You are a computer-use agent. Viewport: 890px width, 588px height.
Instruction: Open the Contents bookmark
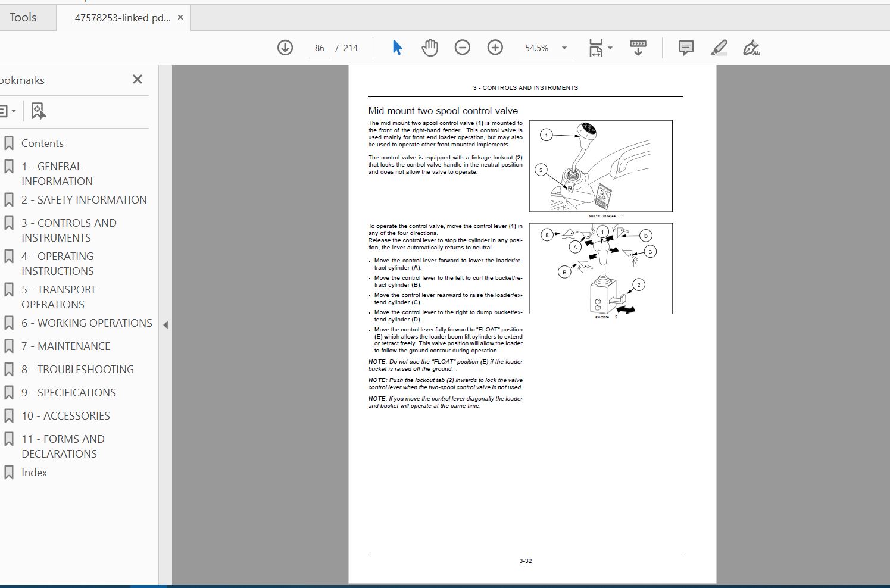(x=42, y=143)
